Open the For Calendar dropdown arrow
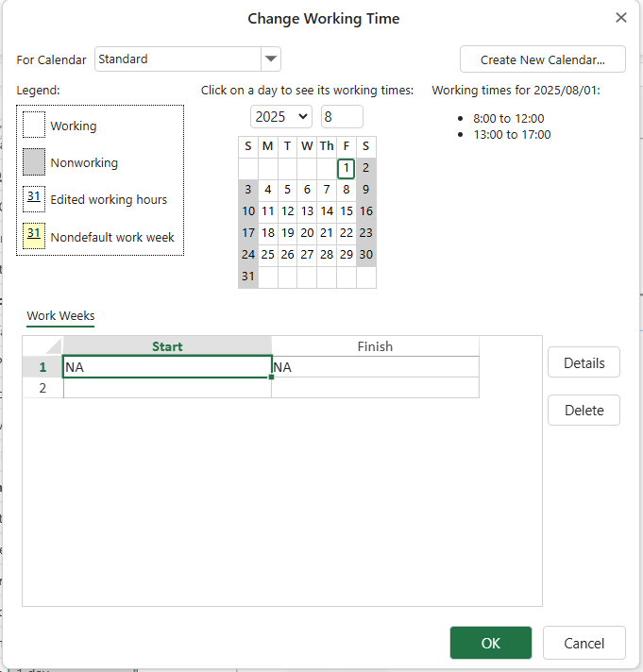Viewport: 643px width, 672px height. coord(271,59)
